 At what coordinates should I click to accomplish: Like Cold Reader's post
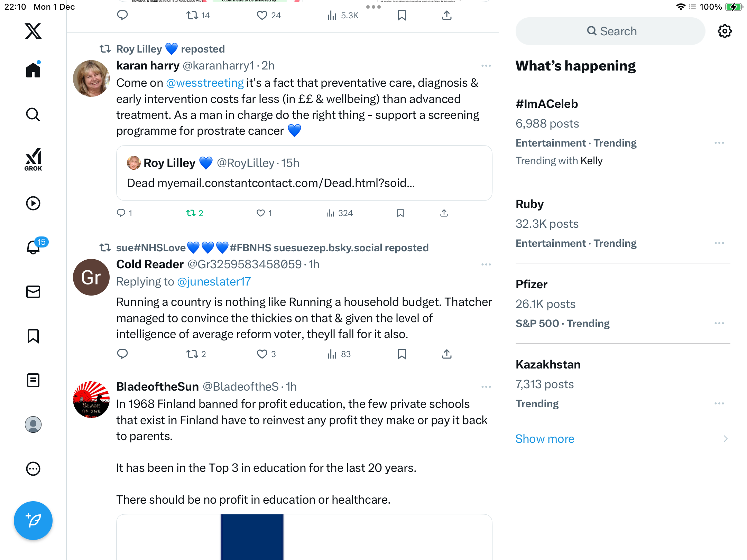point(262,354)
